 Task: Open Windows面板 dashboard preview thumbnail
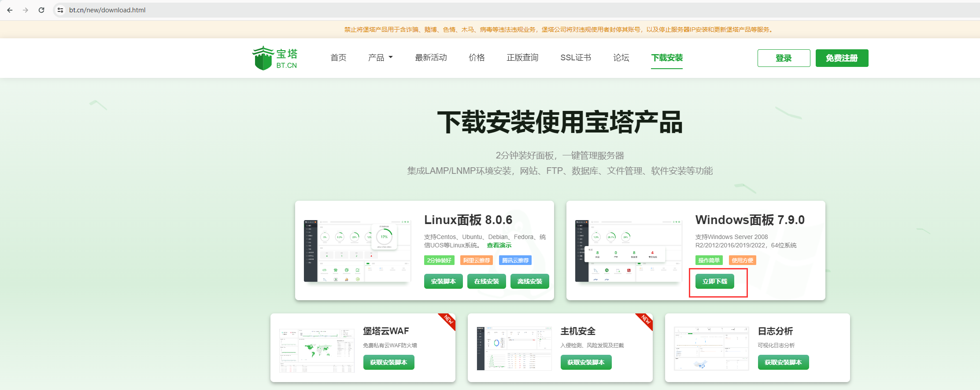tap(629, 250)
